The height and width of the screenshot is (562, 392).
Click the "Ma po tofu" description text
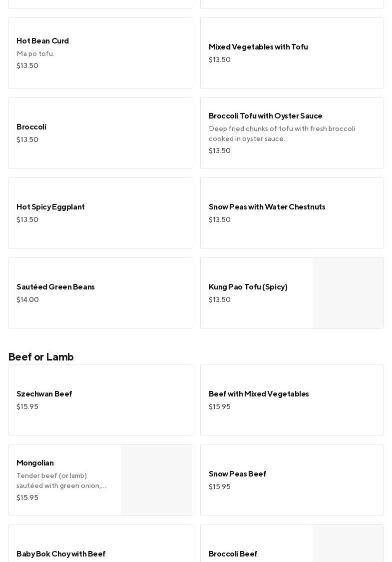[x=35, y=54]
